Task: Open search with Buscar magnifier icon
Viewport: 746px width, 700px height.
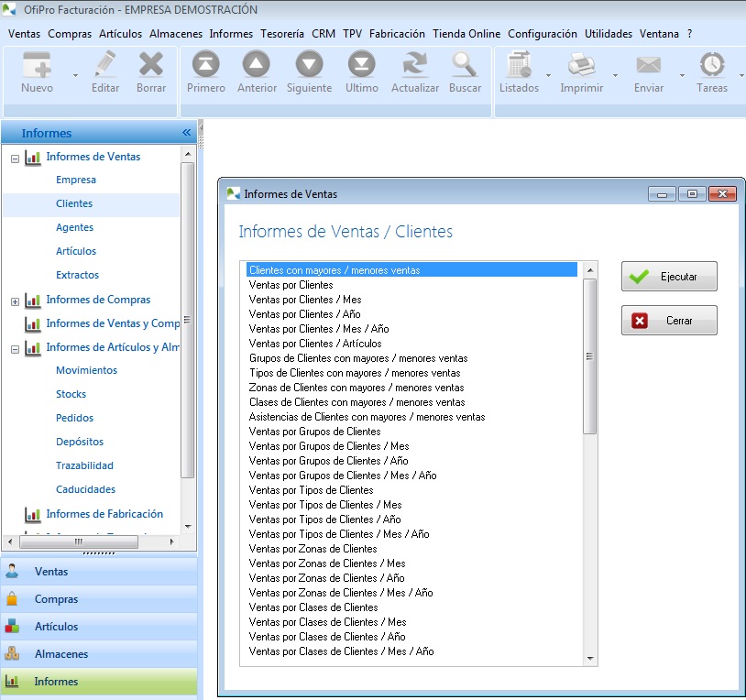Action: (465, 65)
